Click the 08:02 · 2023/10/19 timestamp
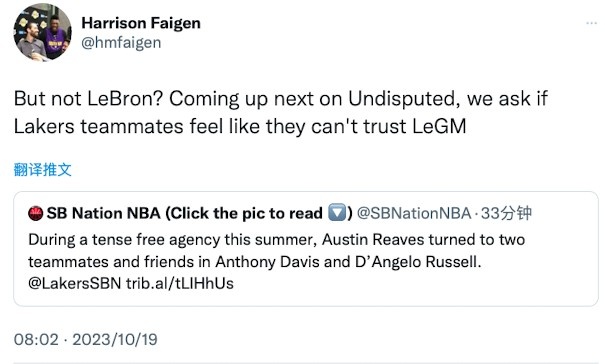Viewport: 605px width, 364px height. (86, 340)
